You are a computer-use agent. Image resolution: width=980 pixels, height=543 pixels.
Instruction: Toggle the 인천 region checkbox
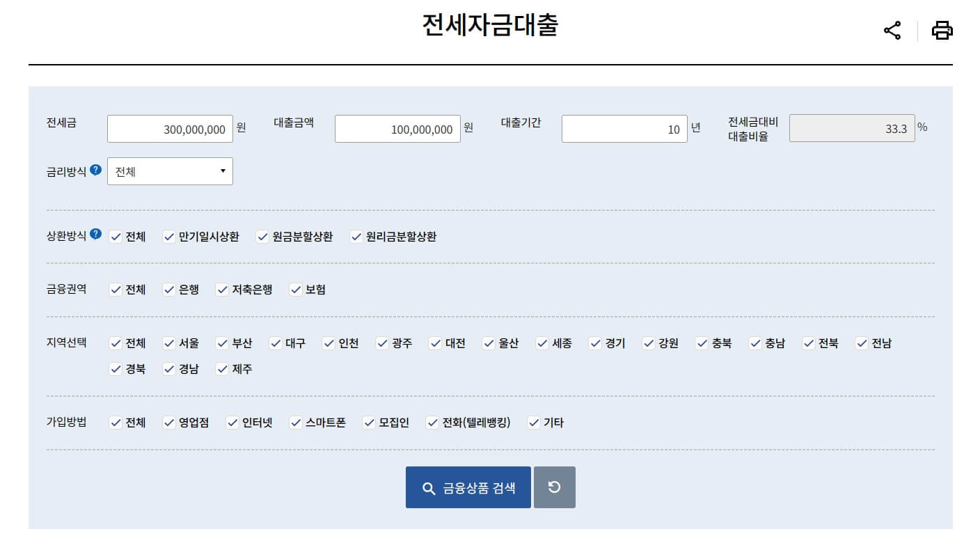tap(329, 343)
